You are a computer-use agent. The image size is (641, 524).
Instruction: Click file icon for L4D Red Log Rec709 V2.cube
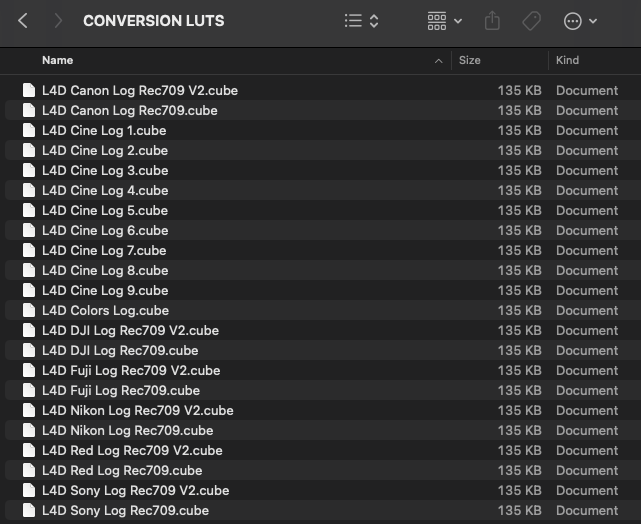pyautogui.click(x=29, y=450)
